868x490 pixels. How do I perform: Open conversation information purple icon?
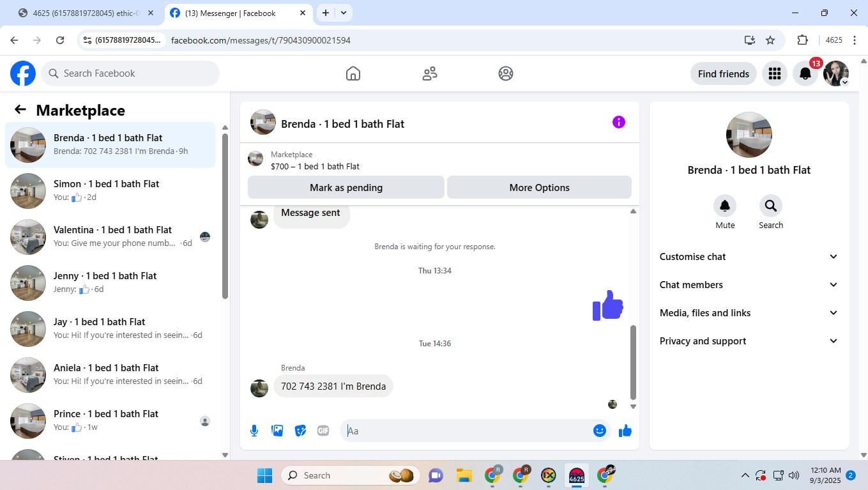pyautogui.click(x=619, y=122)
